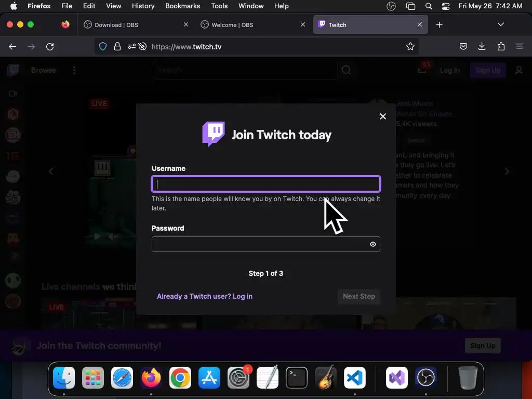Open the Firefox downloads panel
This screenshot has width=532, height=399.
coord(482,46)
